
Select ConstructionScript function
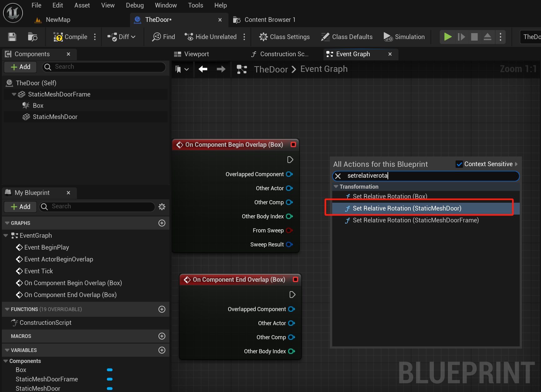[x=45, y=323]
